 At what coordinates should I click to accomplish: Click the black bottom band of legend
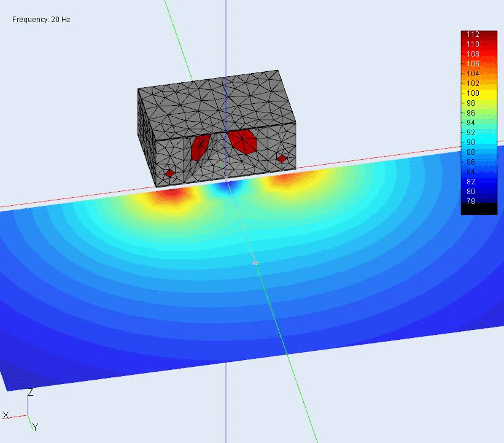(x=479, y=210)
